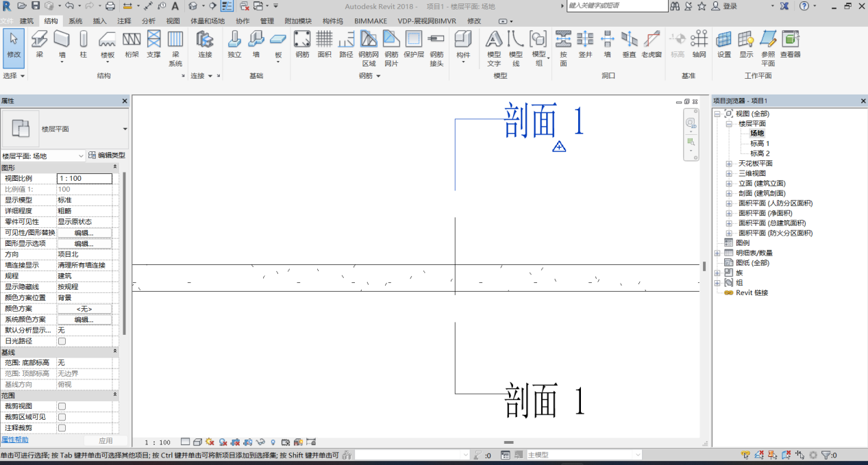
Task: Click the 柱 (Column) tool icon
Action: coord(83,40)
